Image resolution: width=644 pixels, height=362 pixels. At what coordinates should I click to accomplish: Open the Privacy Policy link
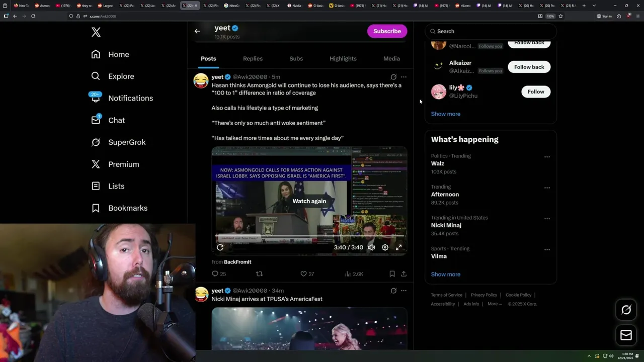tap(484, 295)
